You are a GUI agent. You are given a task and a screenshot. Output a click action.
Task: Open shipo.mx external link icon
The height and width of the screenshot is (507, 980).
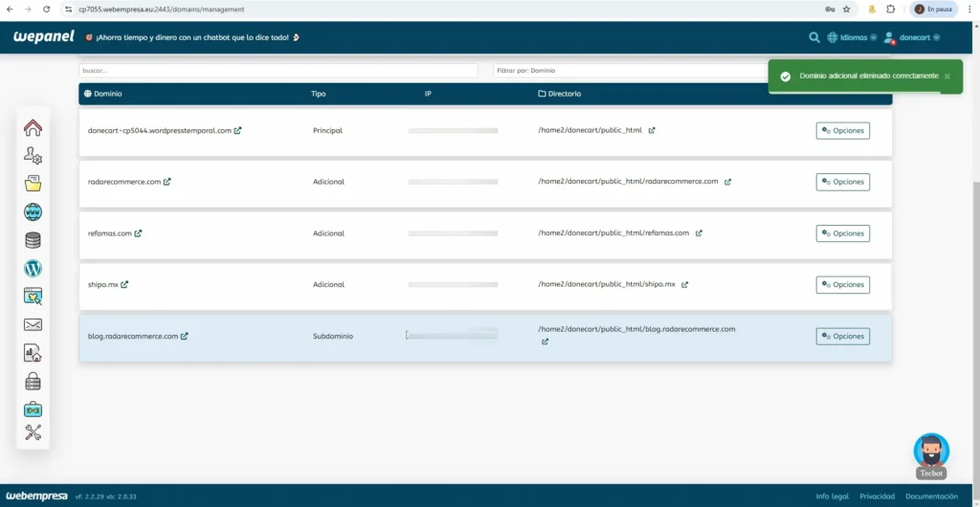pyautogui.click(x=124, y=284)
